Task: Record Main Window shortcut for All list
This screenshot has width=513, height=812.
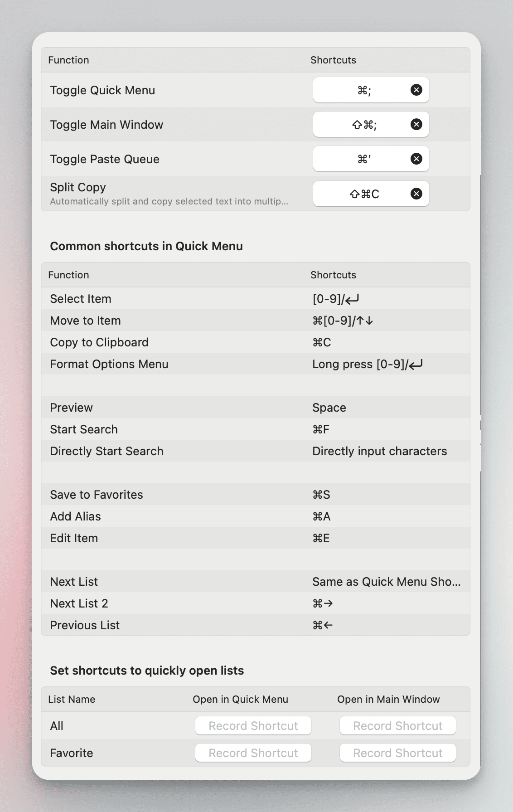Action: click(397, 726)
